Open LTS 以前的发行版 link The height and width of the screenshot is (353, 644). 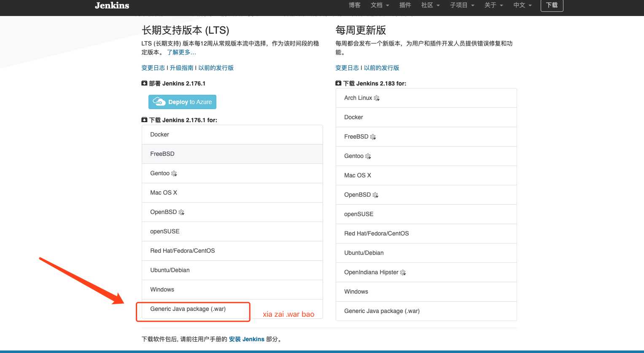216,68
